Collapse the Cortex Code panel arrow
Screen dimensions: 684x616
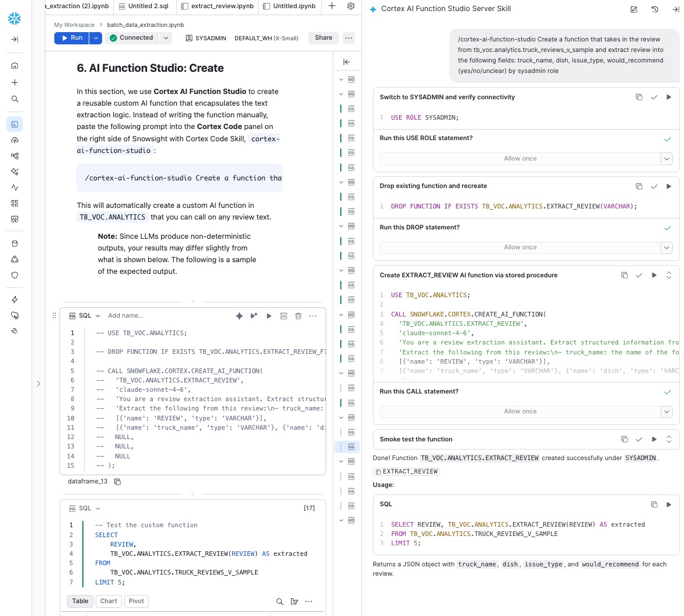coord(675,9)
